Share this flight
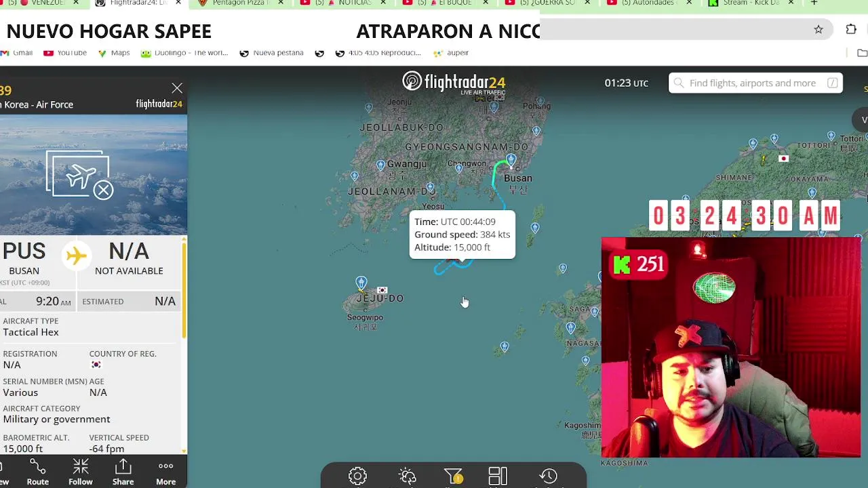This screenshot has width=868, height=488. coord(123,472)
